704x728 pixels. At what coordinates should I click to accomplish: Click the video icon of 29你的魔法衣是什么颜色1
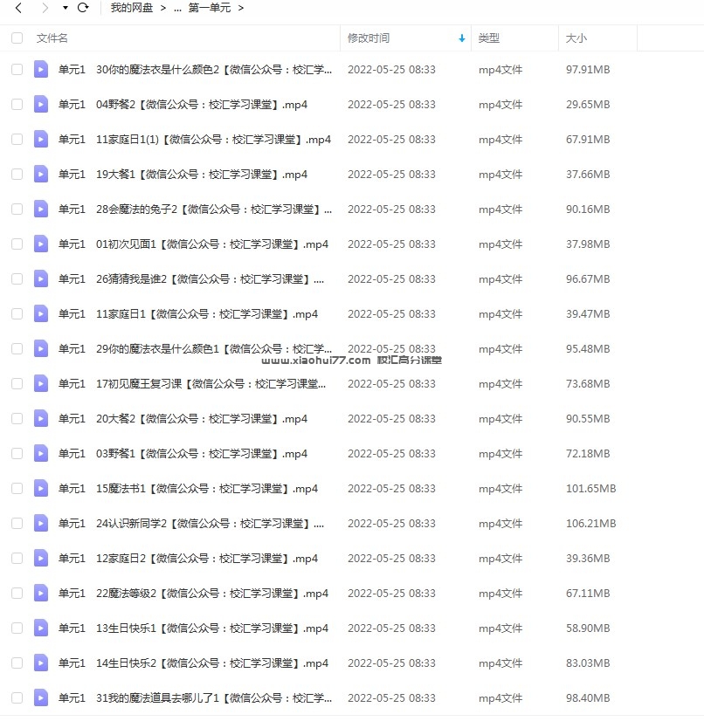[x=41, y=348]
